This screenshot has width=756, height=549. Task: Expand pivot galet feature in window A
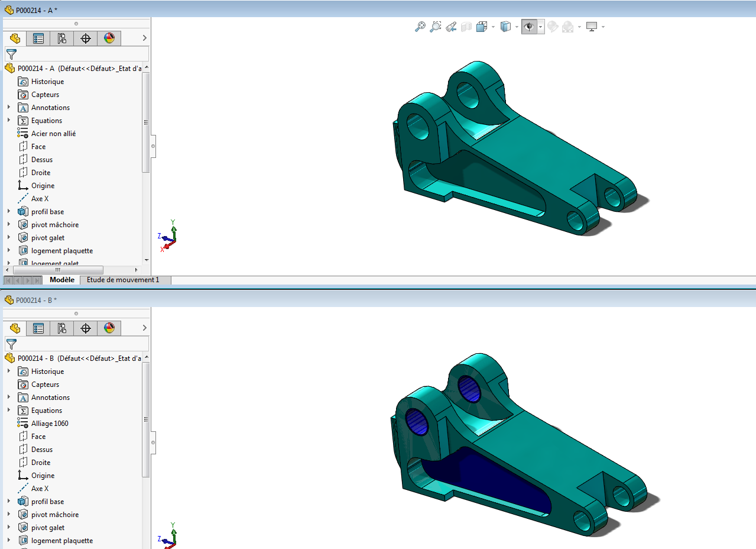9,238
